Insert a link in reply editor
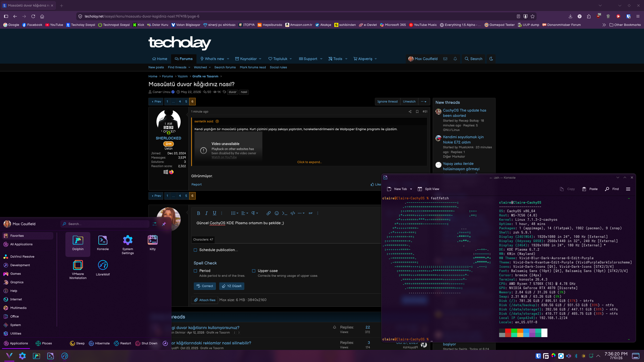The image size is (644, 362). click(x=268, y=213)
